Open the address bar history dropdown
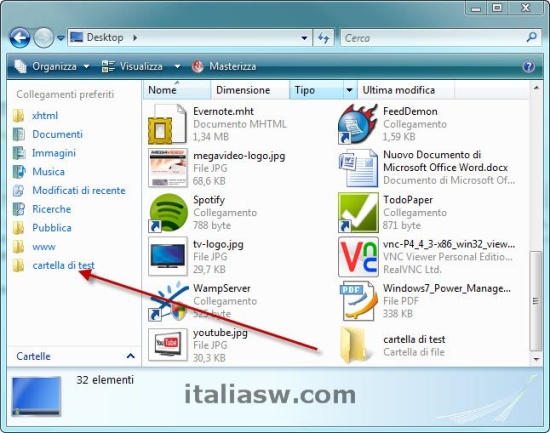The width and height of the screenshot is (550, 433). [304, 38]
